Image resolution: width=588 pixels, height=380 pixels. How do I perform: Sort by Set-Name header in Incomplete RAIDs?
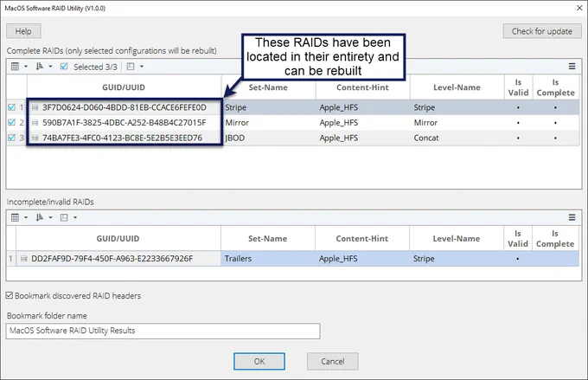point(268,238)
